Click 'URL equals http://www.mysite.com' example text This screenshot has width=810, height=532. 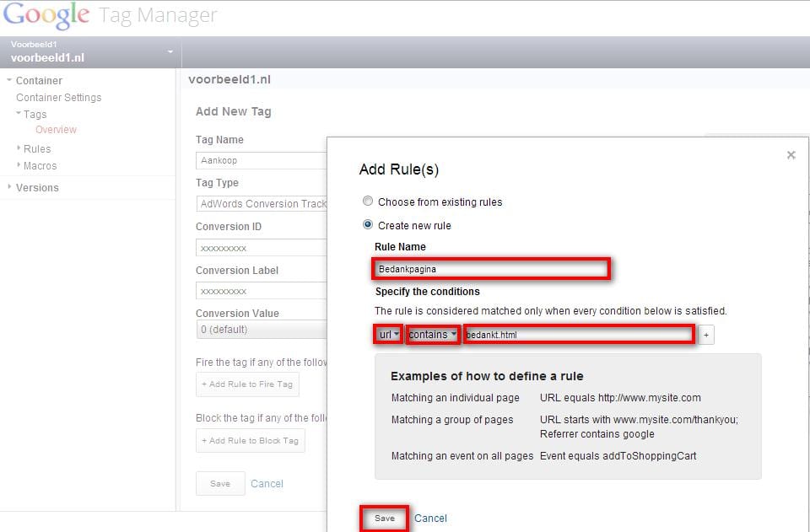pos(620,398)
